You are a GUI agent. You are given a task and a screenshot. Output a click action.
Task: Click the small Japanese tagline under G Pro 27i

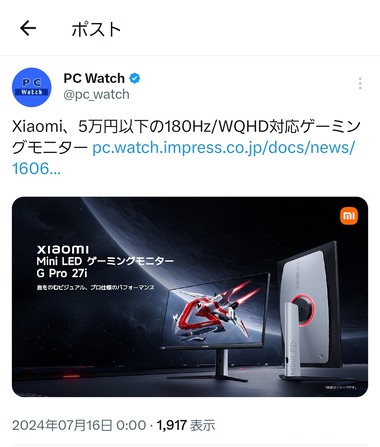tap(96, 287)
